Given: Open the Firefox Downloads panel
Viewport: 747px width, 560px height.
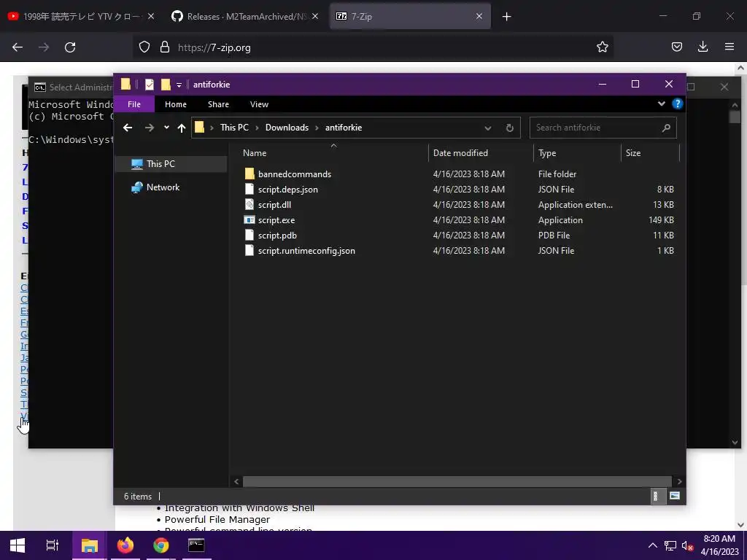Looking at the screenshot, I should (x=703, y=47).
